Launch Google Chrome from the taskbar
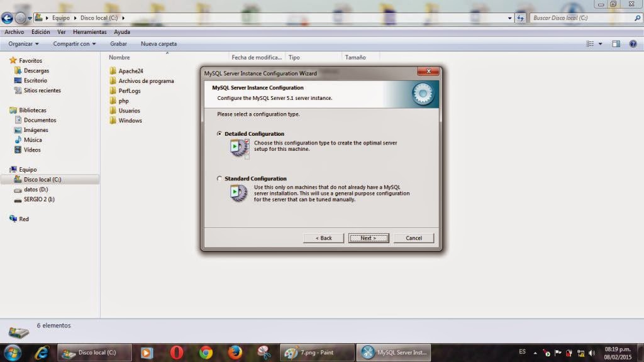 coord(206,353)
